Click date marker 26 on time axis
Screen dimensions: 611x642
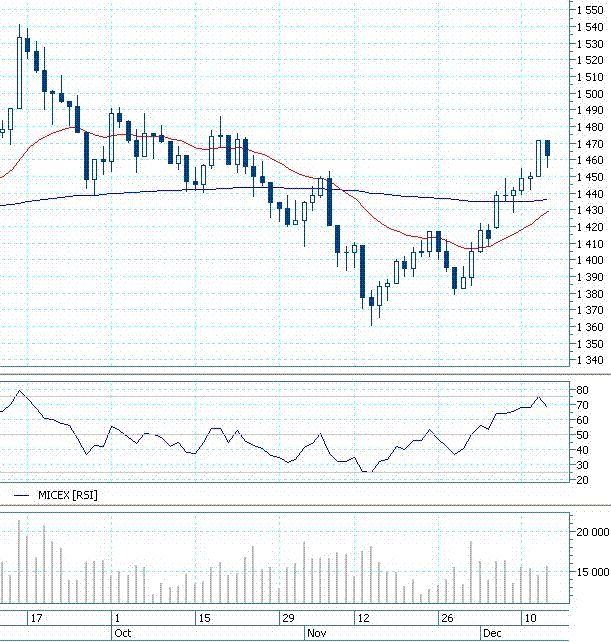[x=447, y=618]
